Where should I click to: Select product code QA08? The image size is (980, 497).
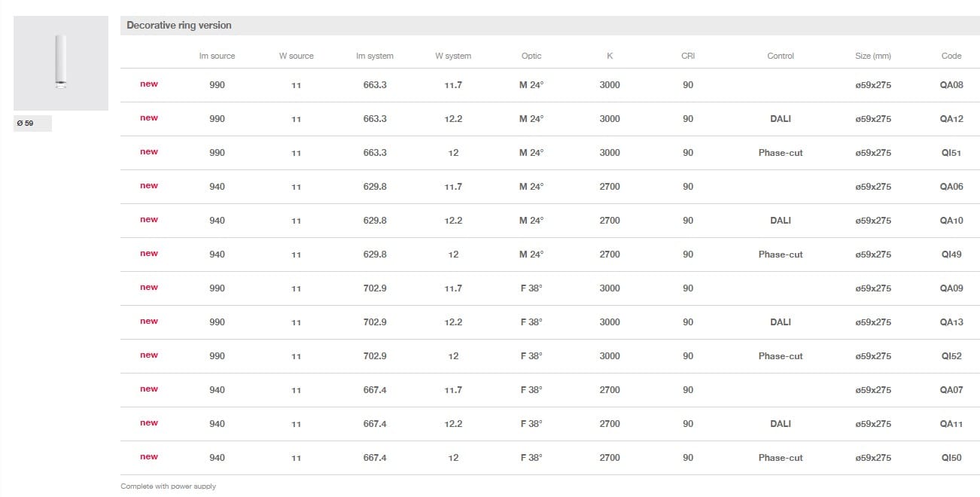951,85
